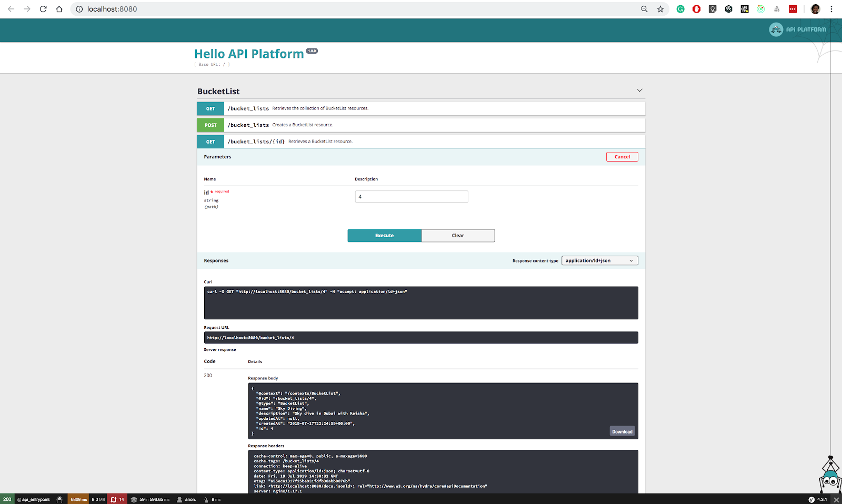Go forward in browser history
842x504 pixels.
click(27, 9)
